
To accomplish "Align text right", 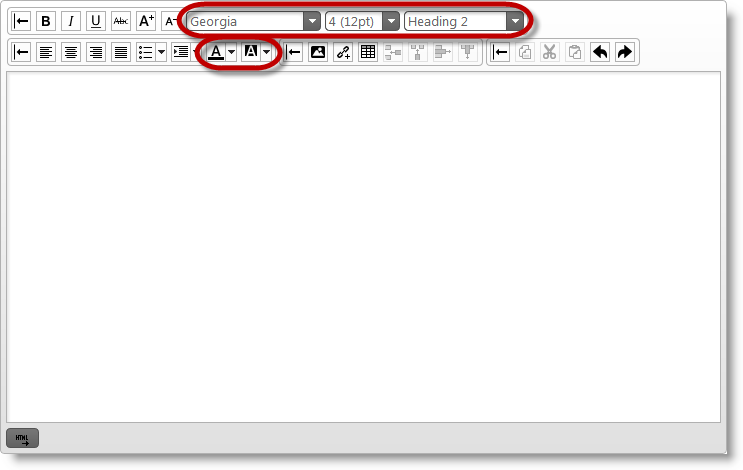I will coord(96,52).
